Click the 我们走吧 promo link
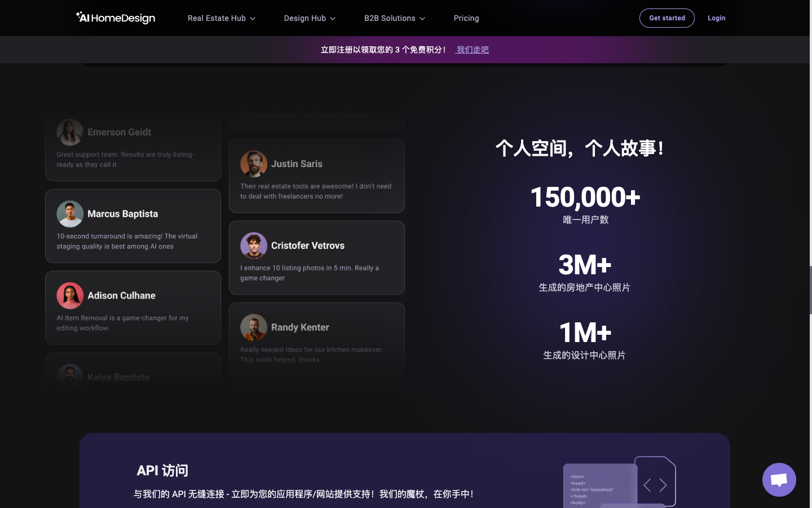Screen dimensions: 812x508 click(473, 50)
